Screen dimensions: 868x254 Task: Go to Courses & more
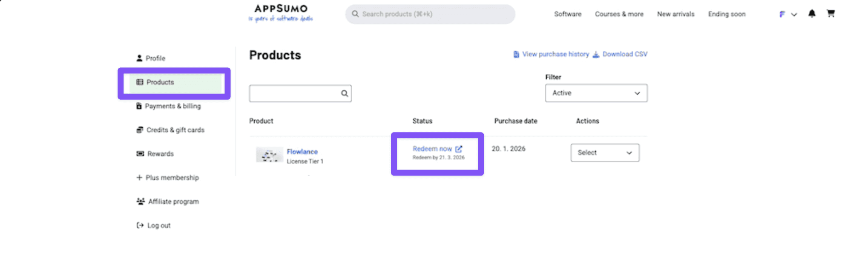click(x=619, y=14)
